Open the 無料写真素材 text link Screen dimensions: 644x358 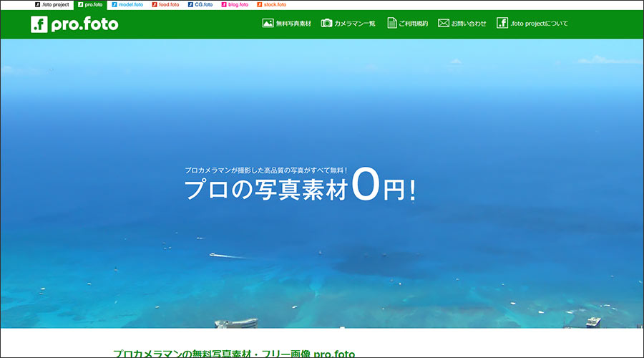[293, 24]
